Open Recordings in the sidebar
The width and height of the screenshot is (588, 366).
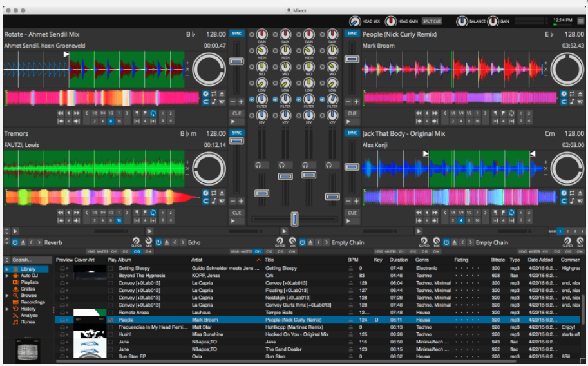tap(33, 302)
